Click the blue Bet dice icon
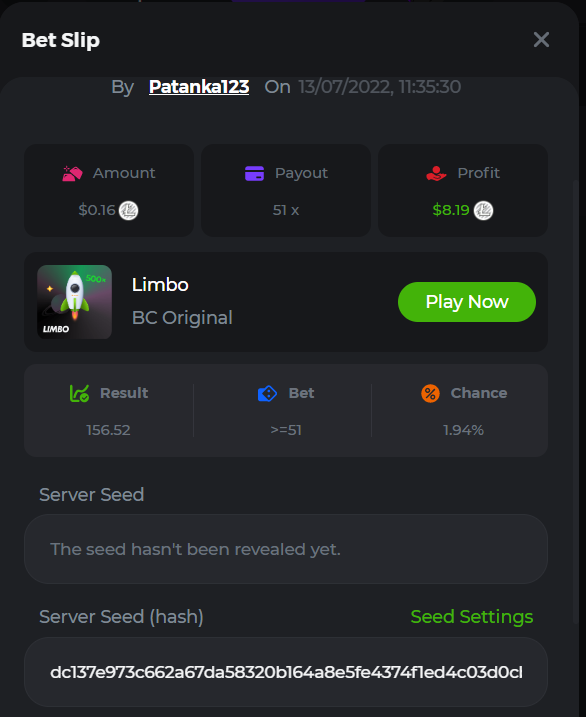Image resolution: width=586 pixels, height=717 pixels. pos(267,393)
